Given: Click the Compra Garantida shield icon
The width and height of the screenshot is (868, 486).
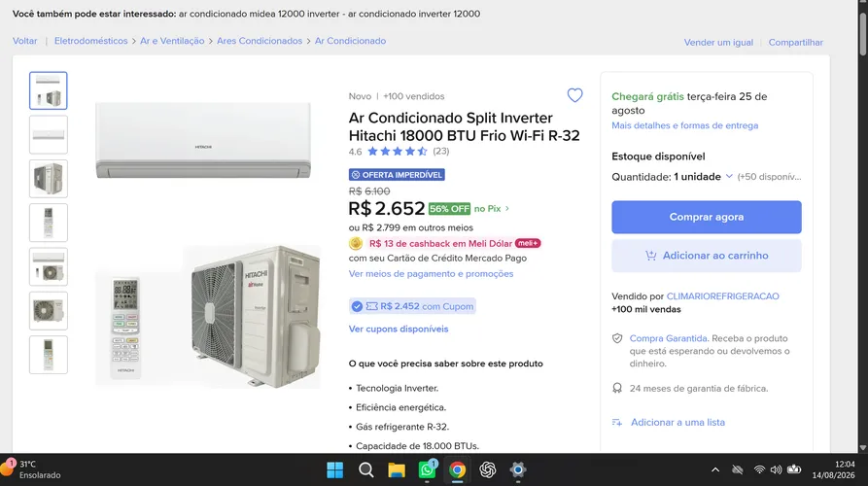Looking at the screenshot, I should pyautogui.click(x=617, y=338).
